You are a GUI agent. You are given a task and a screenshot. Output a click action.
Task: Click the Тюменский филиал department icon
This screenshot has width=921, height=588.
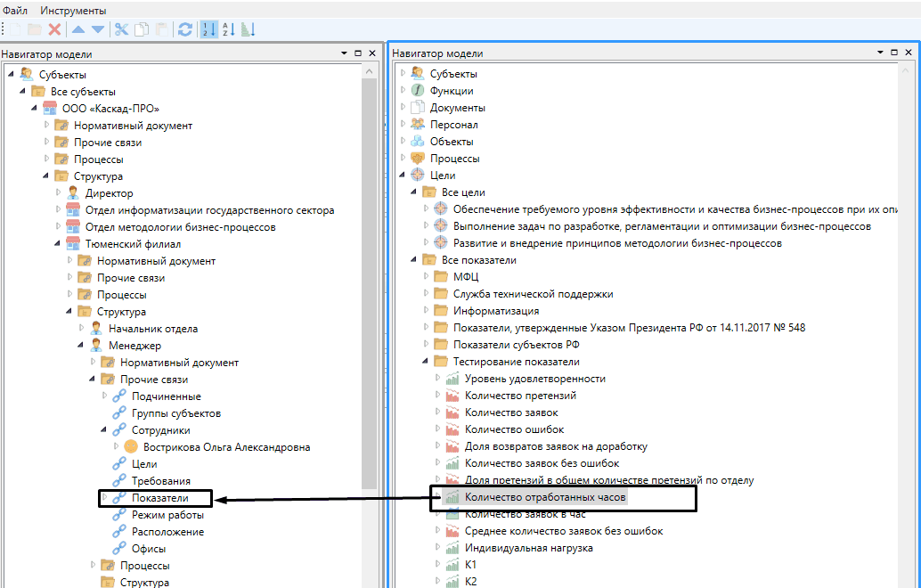point(73,243)
